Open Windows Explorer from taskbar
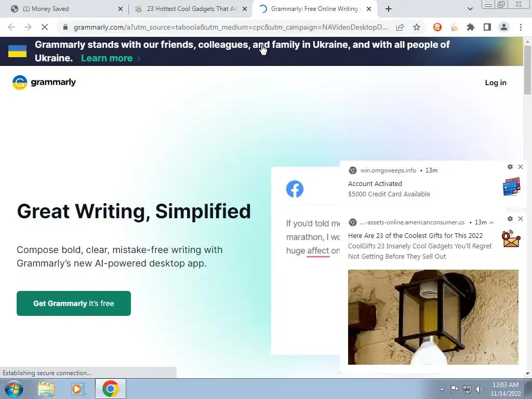Viewport: 532px width, 399px height. (x=46, y=389)
